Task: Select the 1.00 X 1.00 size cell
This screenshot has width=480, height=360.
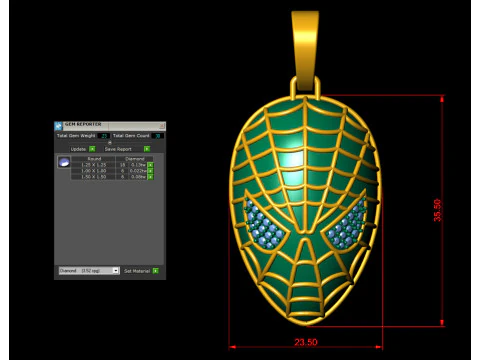Action: pyautogui.click(x=93, y=171)
